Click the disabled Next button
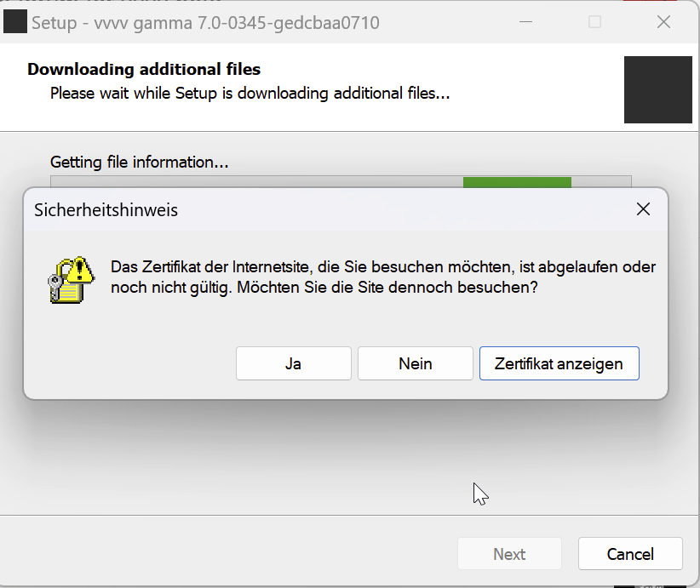This screenshot has width=700, height=588. pyautogui.click(x=509, y=554)
